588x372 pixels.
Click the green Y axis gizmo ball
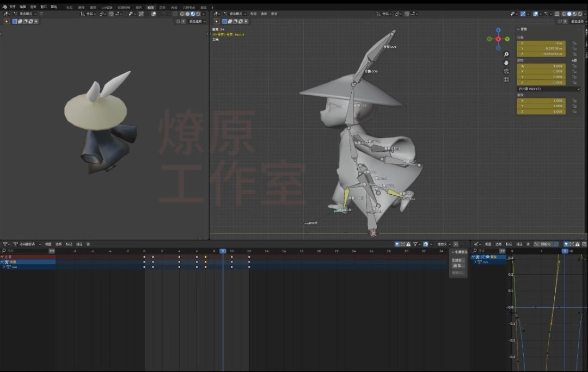click(x=507, y=39)
